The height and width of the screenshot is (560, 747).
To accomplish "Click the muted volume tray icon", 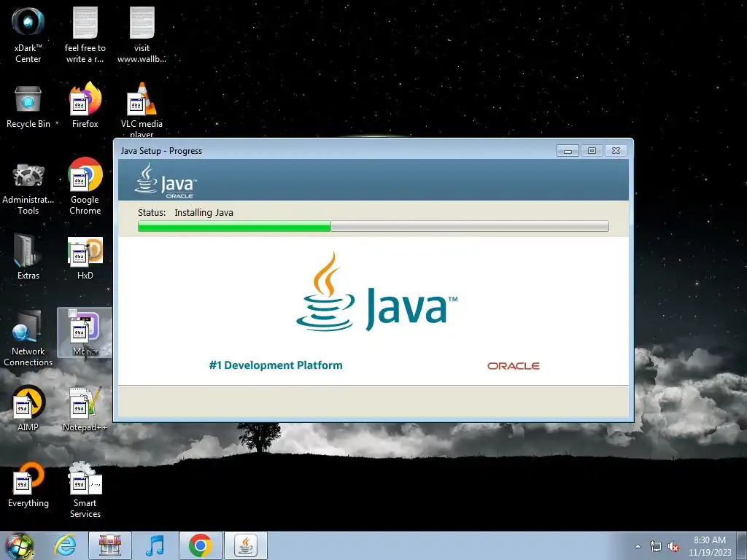I will [x=673, y=546].
